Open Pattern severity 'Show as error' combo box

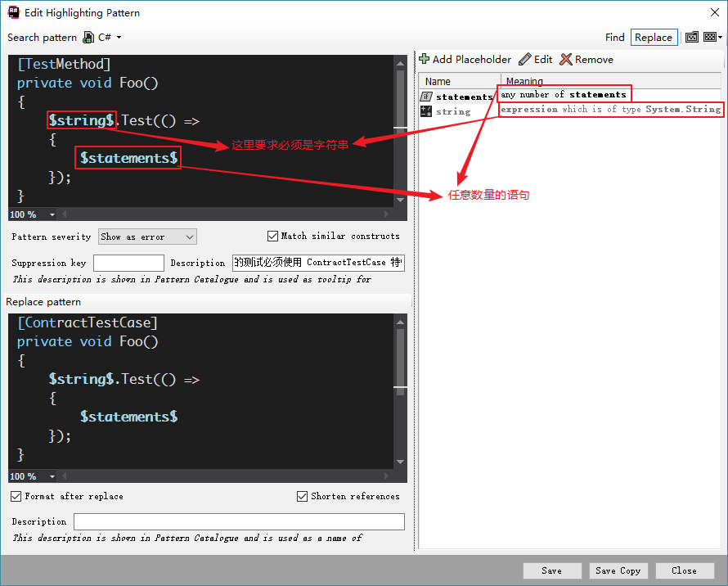[x=147, y=237]
